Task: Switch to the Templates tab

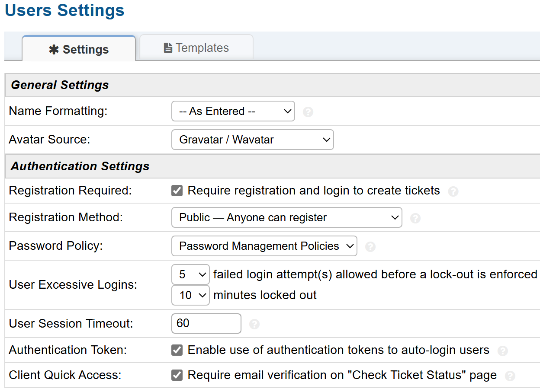Action: 196,48
